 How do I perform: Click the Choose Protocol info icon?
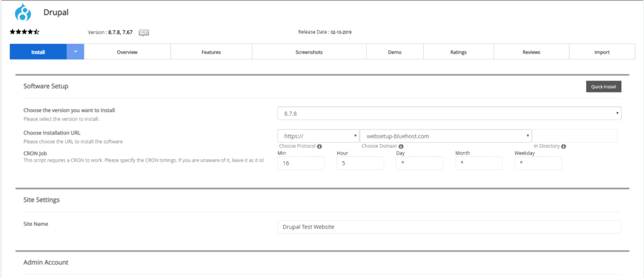319,146
